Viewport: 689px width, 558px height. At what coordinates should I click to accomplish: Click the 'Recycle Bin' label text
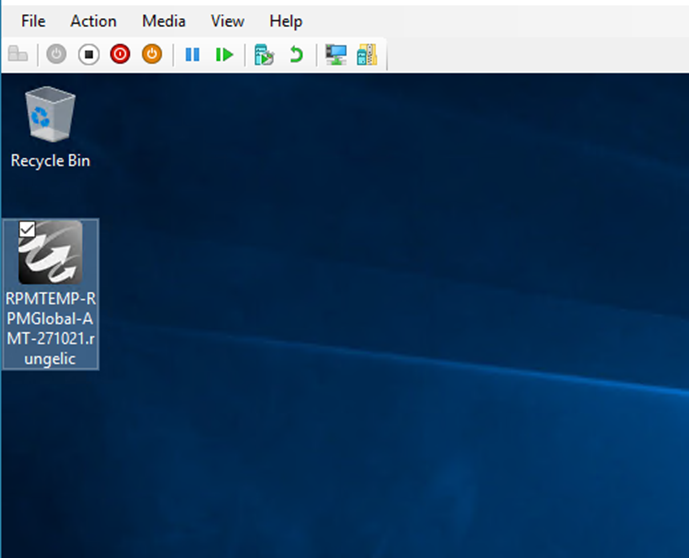[50, 161]
